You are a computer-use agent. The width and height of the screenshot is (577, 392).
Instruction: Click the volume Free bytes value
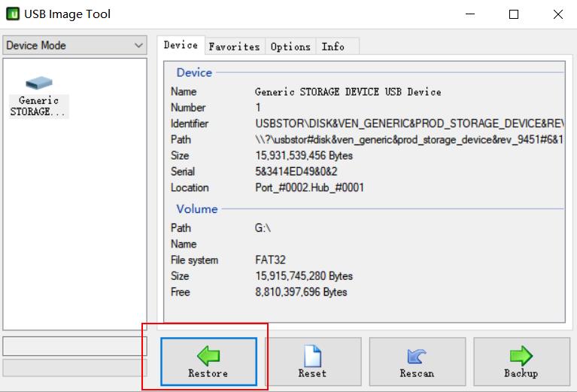click(x=301, y=292)
